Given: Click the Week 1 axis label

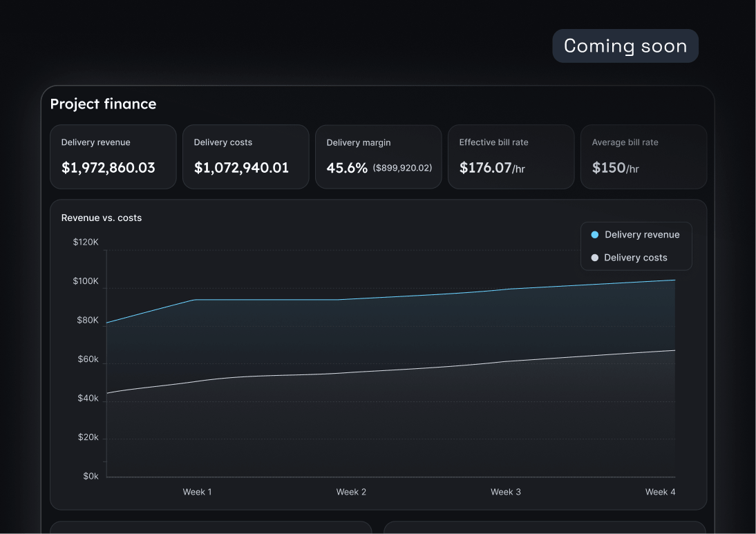Looking at the screenshot, I should [197, 492].
